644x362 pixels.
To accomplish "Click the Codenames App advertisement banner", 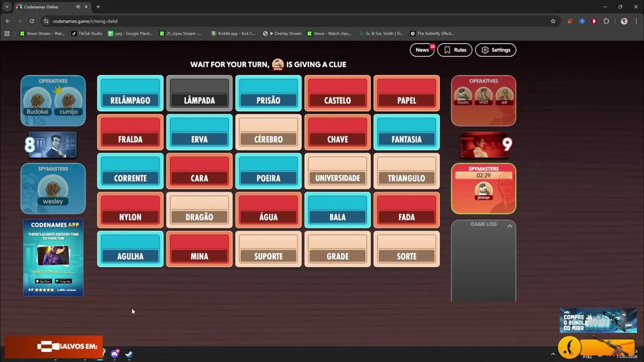I will click(53, 257).
